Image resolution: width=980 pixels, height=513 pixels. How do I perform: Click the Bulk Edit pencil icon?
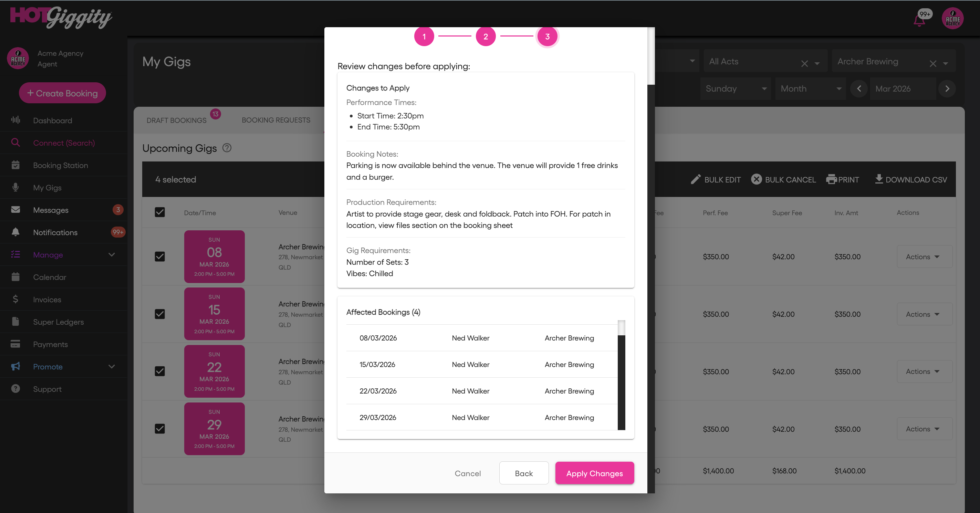(696, 179)
